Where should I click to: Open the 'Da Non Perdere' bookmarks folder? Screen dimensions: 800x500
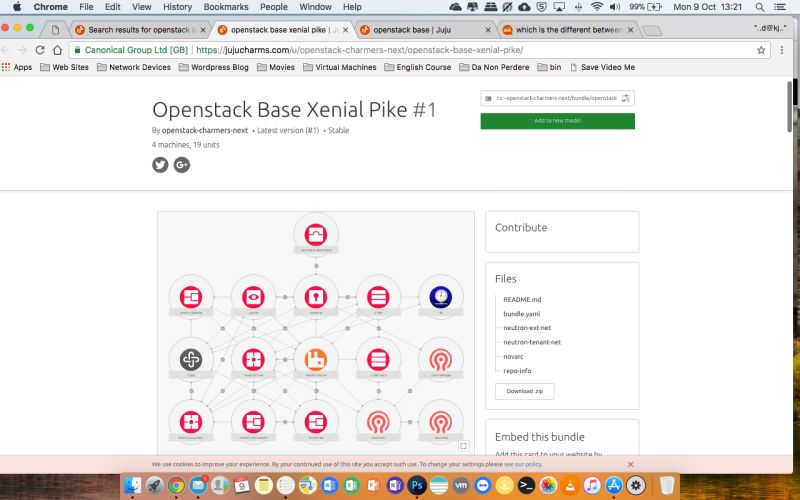(x=494, y=67)
